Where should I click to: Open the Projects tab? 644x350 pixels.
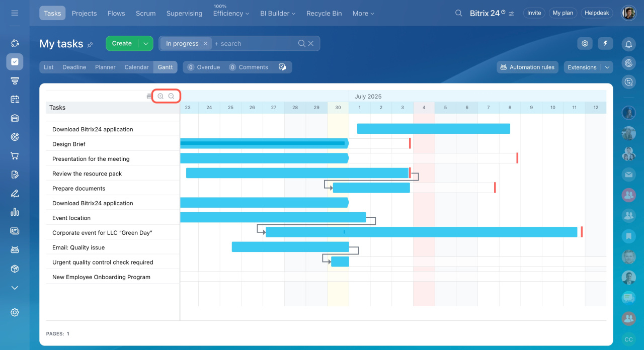pos(84,14)
